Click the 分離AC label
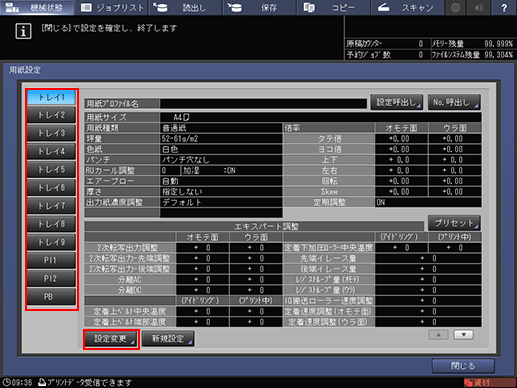Image resolution: width=517 pixels, height=388 pixels. point(130,280)
